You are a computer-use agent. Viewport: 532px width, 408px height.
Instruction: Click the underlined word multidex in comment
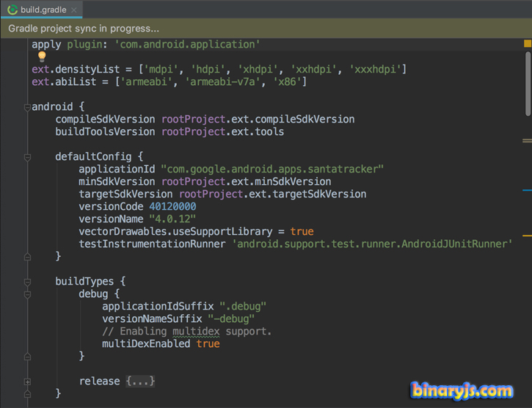[196, 331]
